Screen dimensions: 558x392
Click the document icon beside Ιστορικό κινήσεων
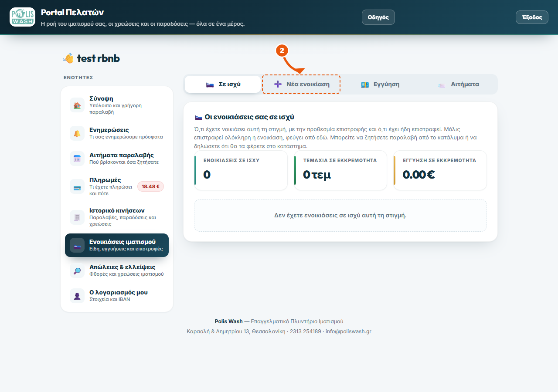[x=77, y=217]
